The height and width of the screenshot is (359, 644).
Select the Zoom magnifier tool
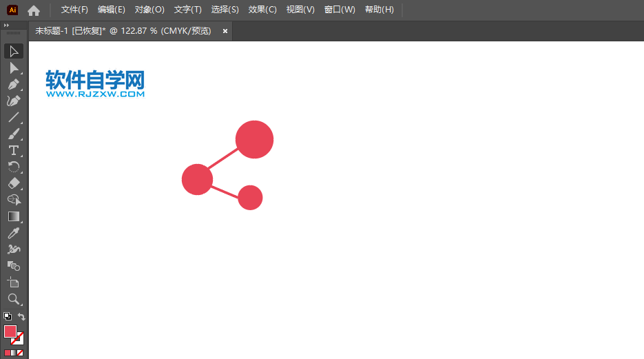click(x=14, y=299)
